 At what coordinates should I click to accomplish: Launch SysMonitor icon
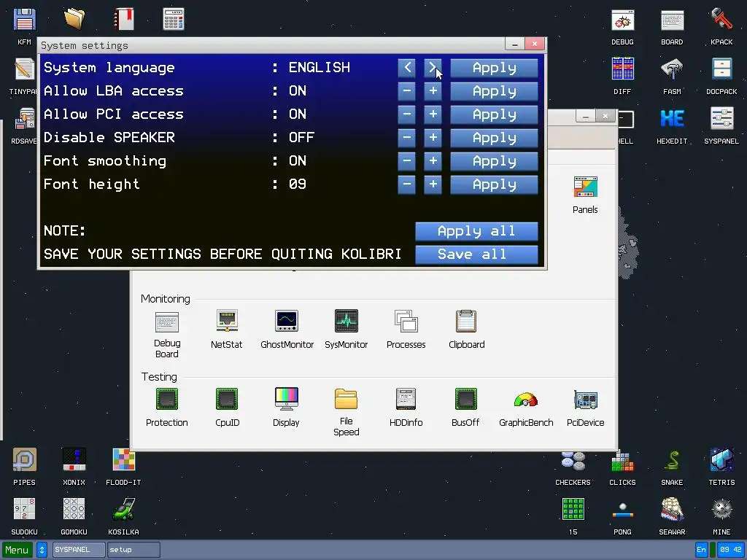point(347,321)
